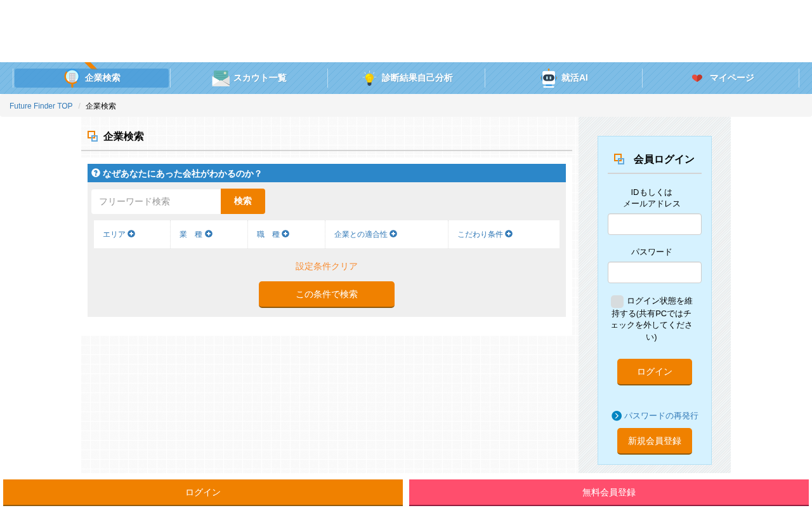Click the arrow icon beside パスワードの再発行
Screen dimensions: 812x508
[617, 416]
